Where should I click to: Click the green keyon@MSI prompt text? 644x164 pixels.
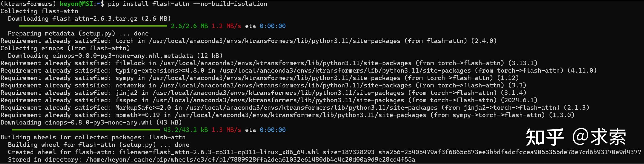click(x=76, y=4)
